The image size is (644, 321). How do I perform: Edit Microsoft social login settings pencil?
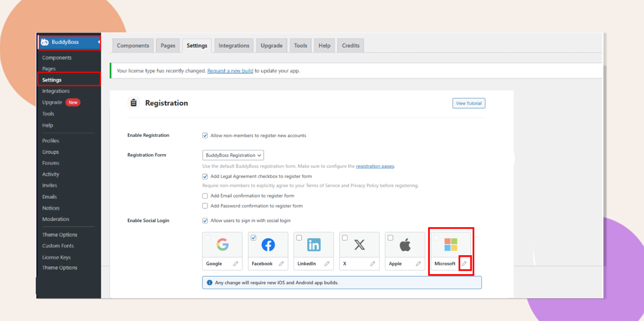[464, 263]
